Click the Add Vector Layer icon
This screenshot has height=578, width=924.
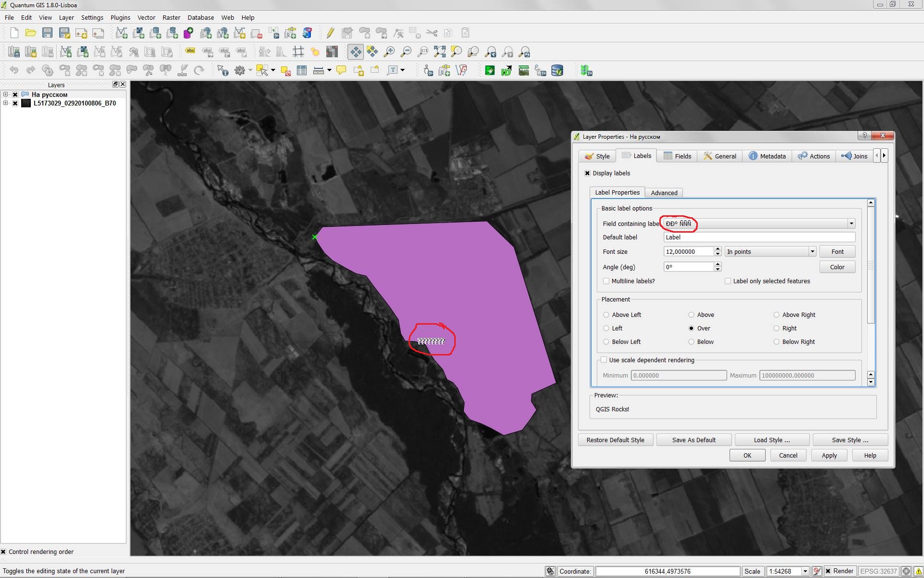121,33
